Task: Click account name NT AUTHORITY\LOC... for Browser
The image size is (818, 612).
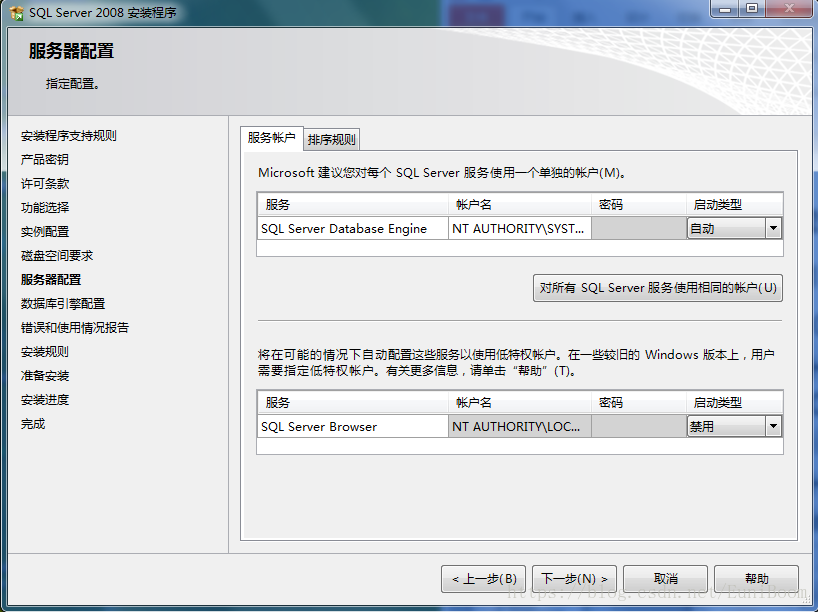Action: (519, 426)
